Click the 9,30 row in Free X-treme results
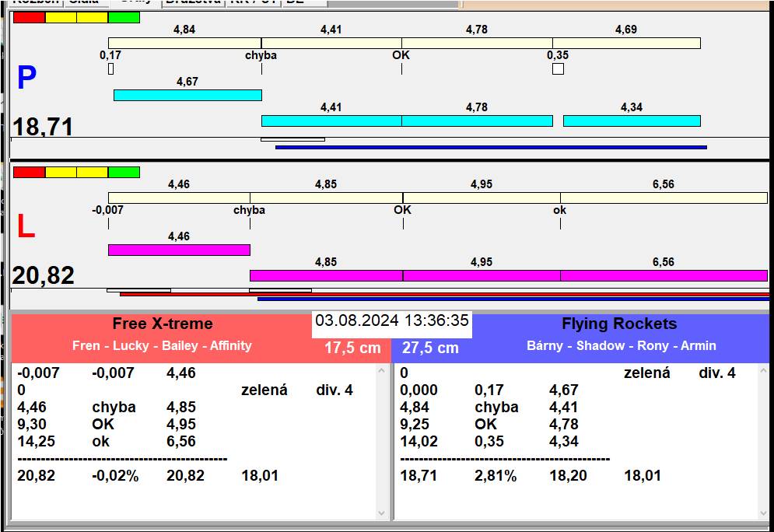The height and width of the screenshot is (532, 774). tap(107, 424)
